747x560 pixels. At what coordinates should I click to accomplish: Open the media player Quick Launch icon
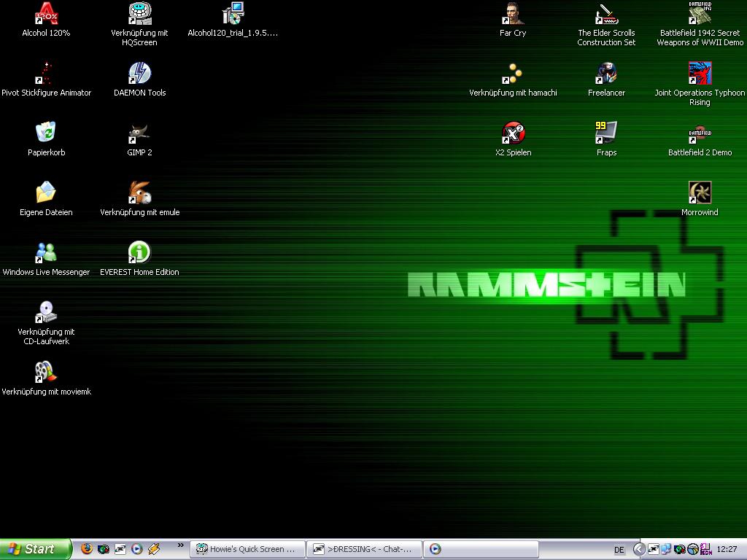pyautogui.click(x=136, y=549)
